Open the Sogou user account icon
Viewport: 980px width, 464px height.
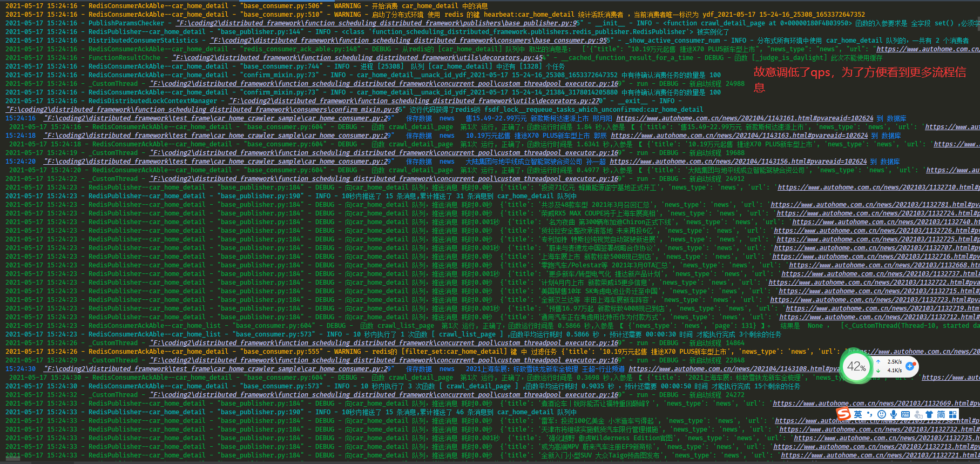917,414
